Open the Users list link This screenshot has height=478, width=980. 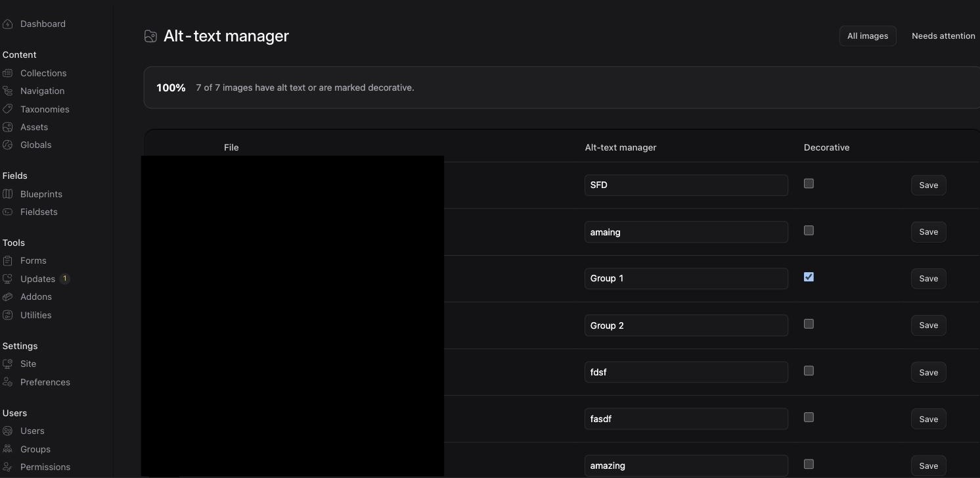[x=32, y=431]
